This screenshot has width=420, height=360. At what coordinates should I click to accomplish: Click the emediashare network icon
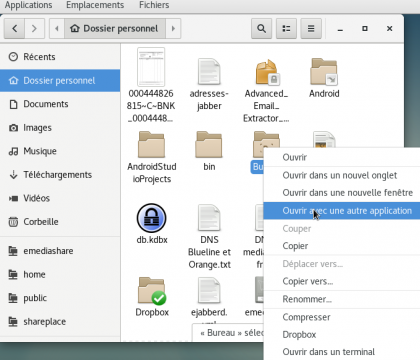[13, 251]
